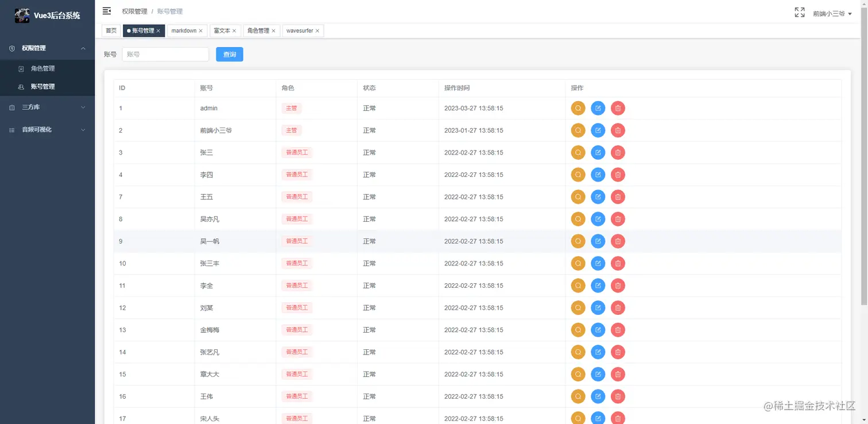View the 金梅梅 account details
The width and height of the screenshot is (868, 424).
click(578, 330)
